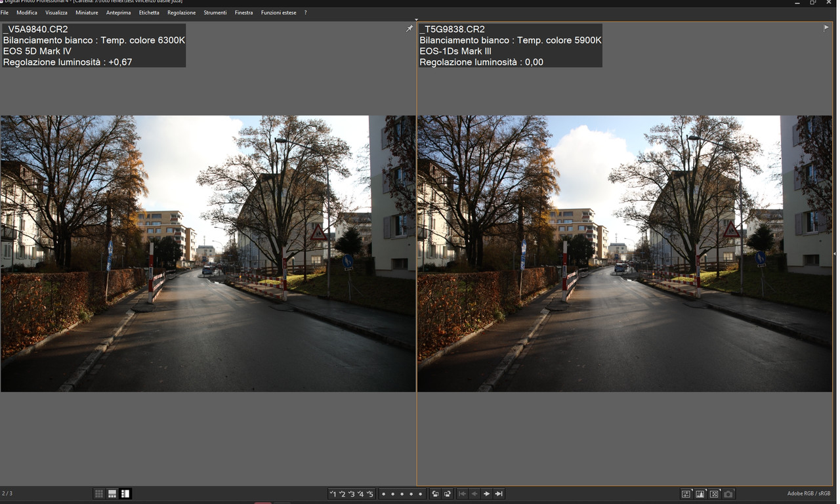Select the right preview image _T5G9838.CR2
The height and width of the screenshot is (504, 840).
pos(625,253)
